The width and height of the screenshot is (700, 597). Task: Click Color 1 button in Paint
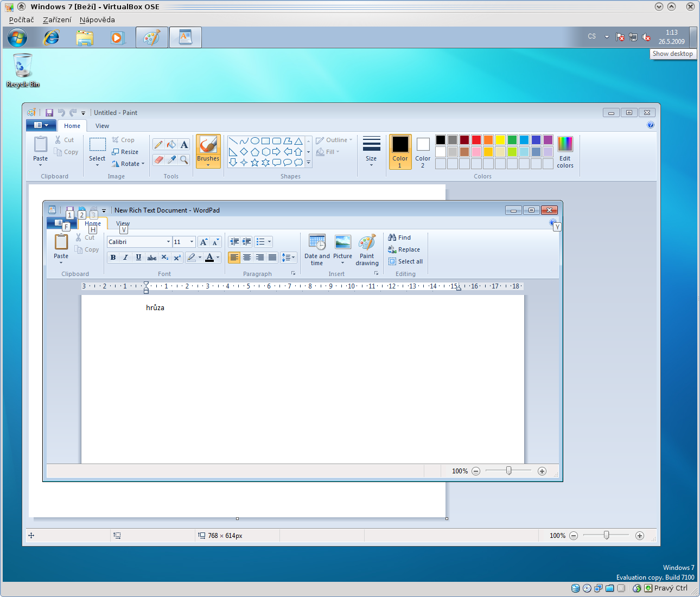point(400,152)
